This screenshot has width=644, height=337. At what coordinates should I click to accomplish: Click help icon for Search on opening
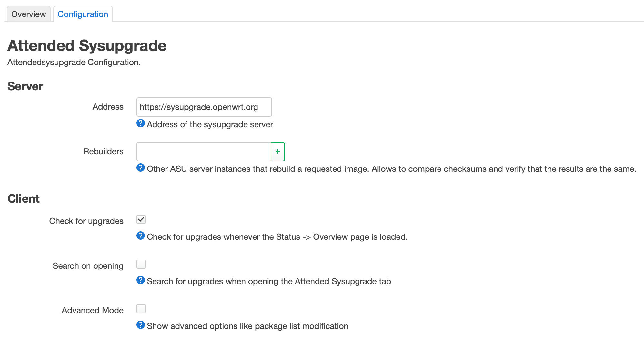pos(141,280)
